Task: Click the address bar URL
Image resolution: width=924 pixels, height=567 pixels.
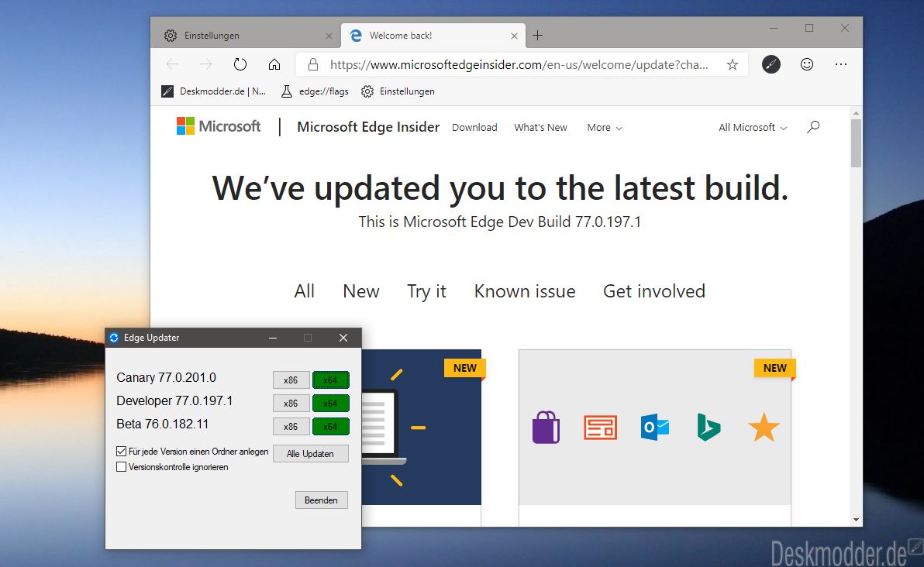Action: pyautogui.click(x=519, y=65)
